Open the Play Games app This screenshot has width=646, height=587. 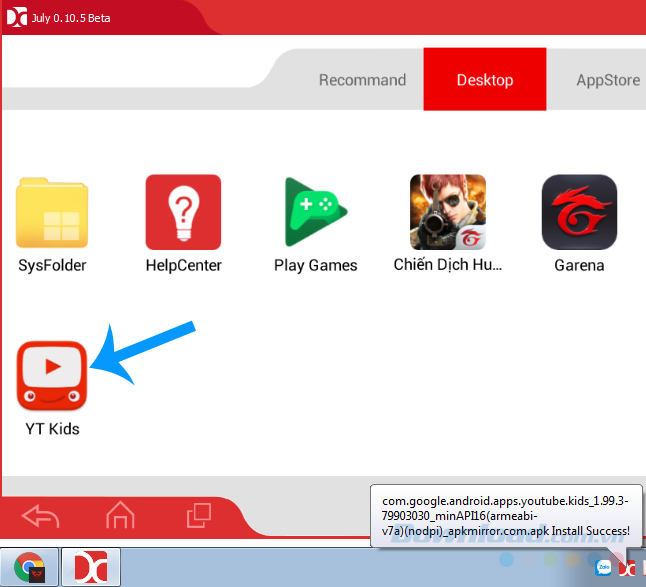pos(316,212)
